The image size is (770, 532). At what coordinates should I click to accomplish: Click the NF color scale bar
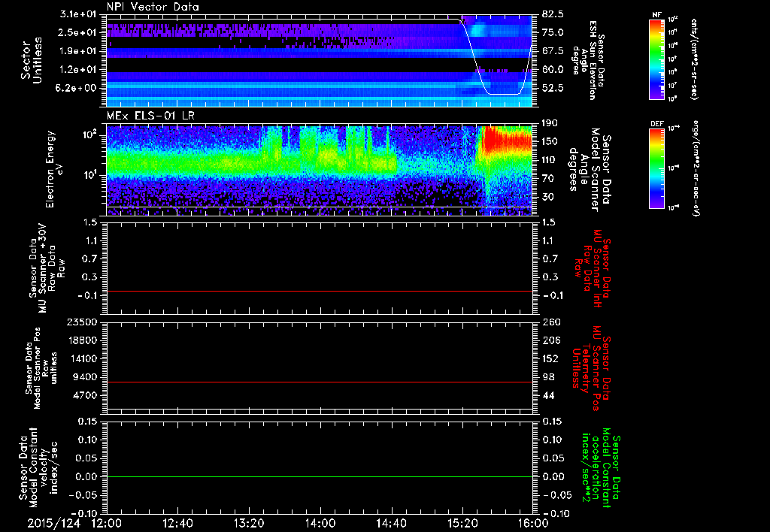point(656,59)
